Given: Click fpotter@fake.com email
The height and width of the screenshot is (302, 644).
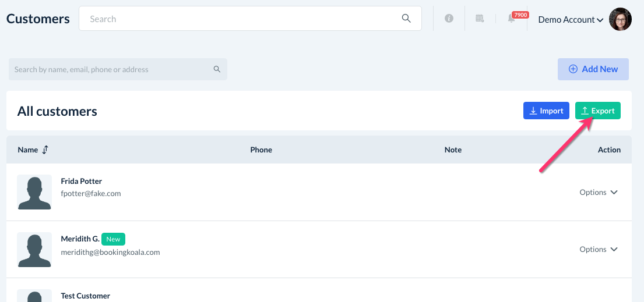Looking at the screenshot, I should (x=91, y=193).
